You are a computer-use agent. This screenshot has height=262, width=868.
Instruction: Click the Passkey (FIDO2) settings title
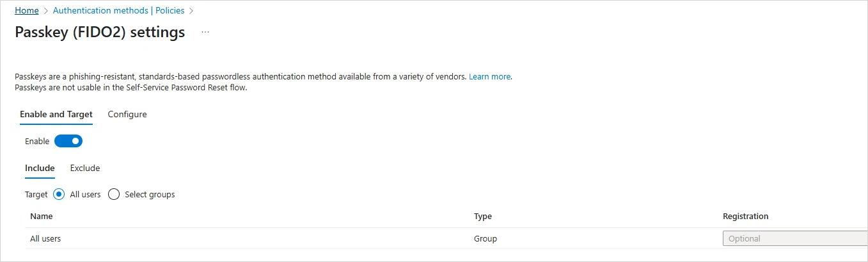(100, 32)
